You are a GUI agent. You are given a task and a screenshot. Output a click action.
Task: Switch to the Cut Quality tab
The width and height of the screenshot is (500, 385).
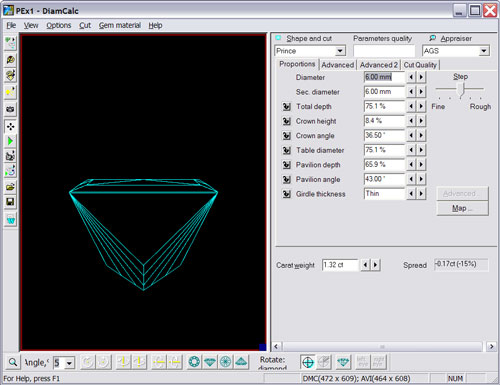[x=420, y=65]
